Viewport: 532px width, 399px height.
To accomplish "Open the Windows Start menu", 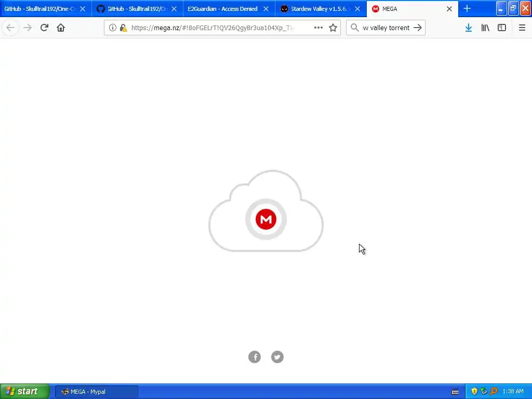I will (x=24, y=392).
